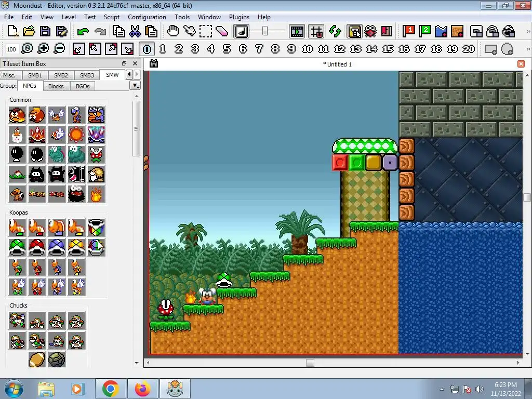Switch to section 12
This screenshot has width=532, height=399.
[x=339, y=49]
